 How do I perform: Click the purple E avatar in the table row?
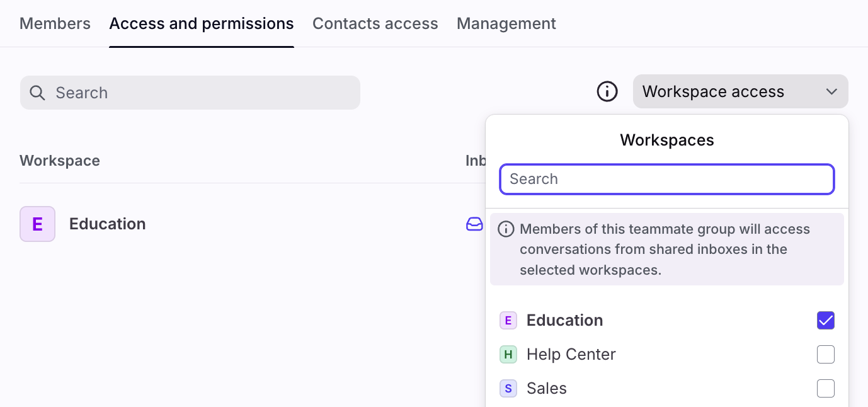point(37,224)
